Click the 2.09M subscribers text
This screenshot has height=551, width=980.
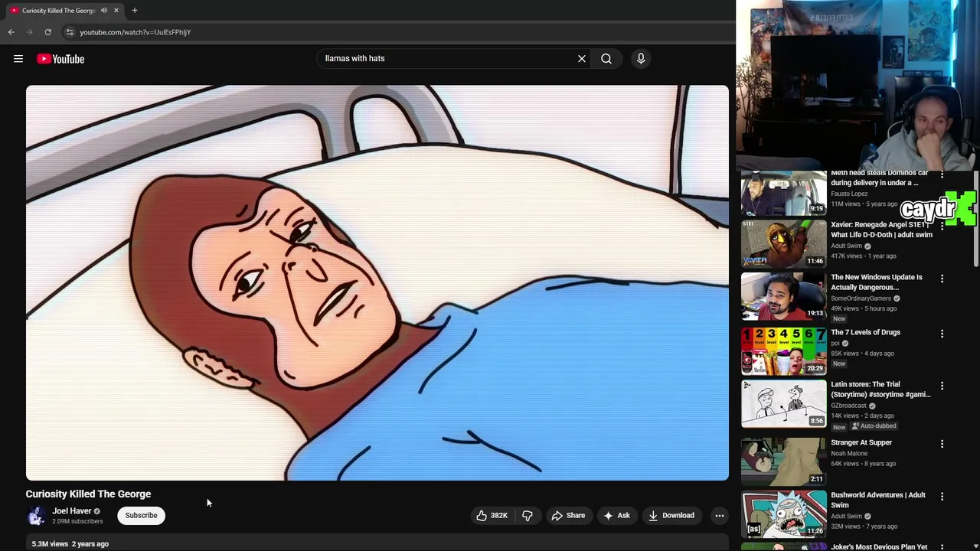click(x=77, y=522)
